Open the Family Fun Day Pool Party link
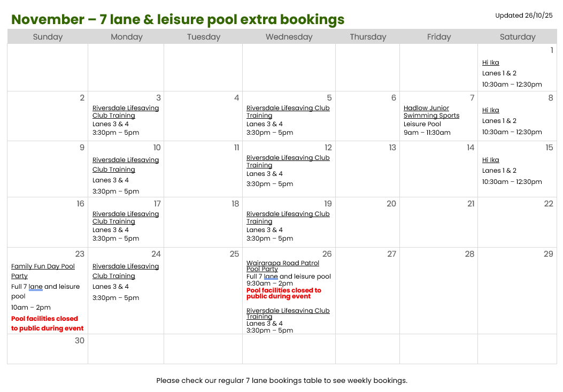Image resolution: width=563 pixels, height=392 pixels. [x=43, y=271]
